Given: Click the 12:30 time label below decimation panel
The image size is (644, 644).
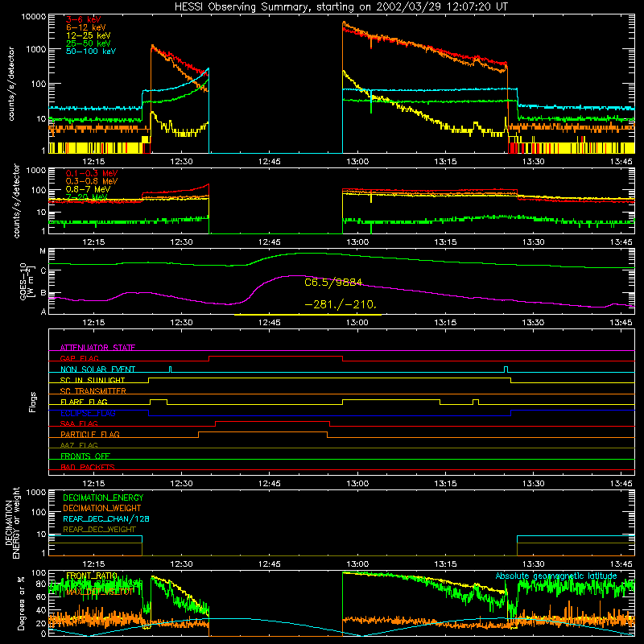Looking at the screenshot, I should (181, 564).
